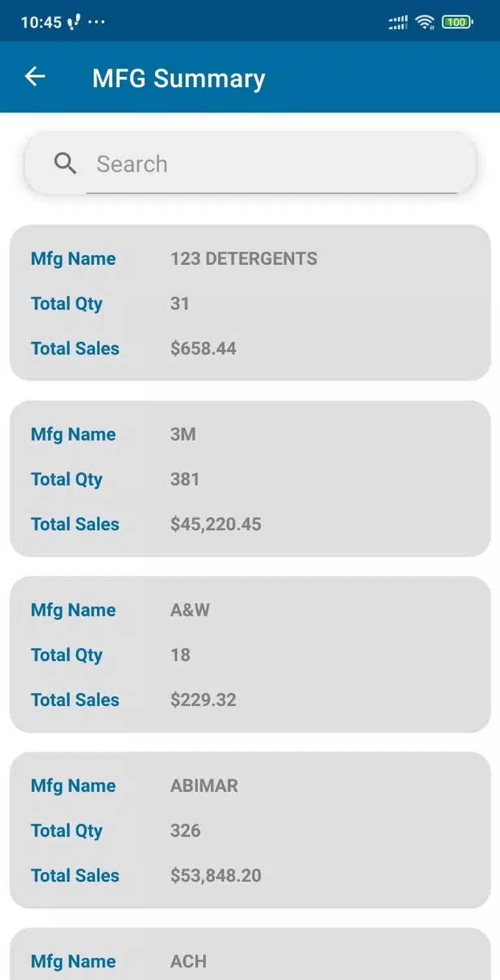Tap the $229.32 total sales amount
500x980 pixels.
(203, 700)
